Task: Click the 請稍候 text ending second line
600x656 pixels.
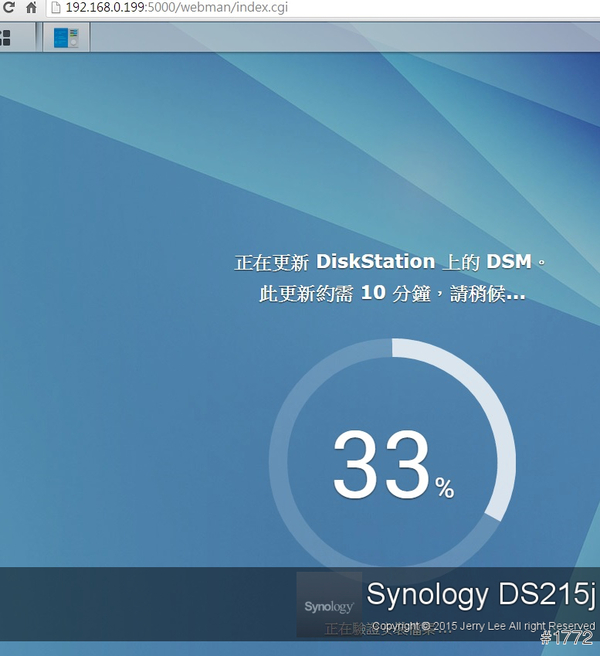Action: point(478,295)
